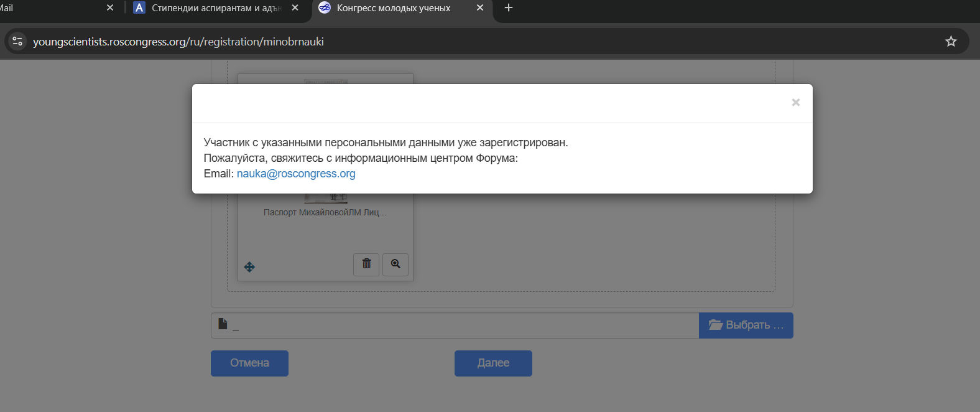The width and height of the screenshot is (980, 412).
Task: Bookmark this page with the star icon
Action: click(951, 42)
